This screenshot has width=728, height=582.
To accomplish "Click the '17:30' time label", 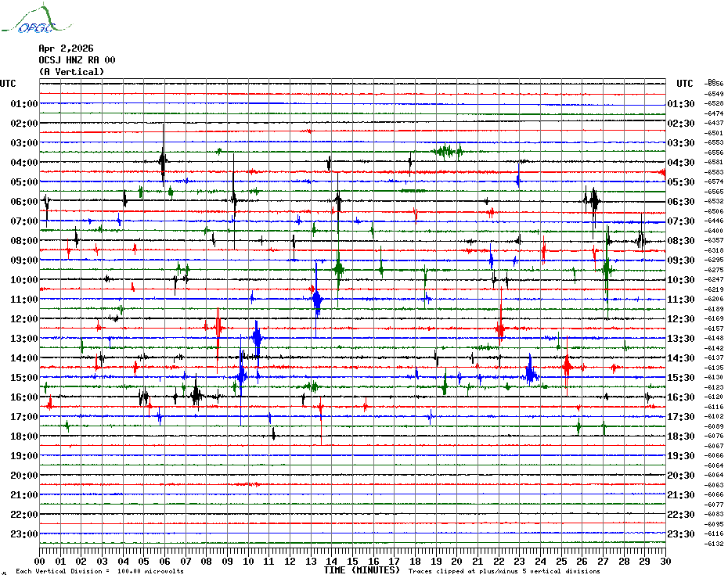I will 681,416.
